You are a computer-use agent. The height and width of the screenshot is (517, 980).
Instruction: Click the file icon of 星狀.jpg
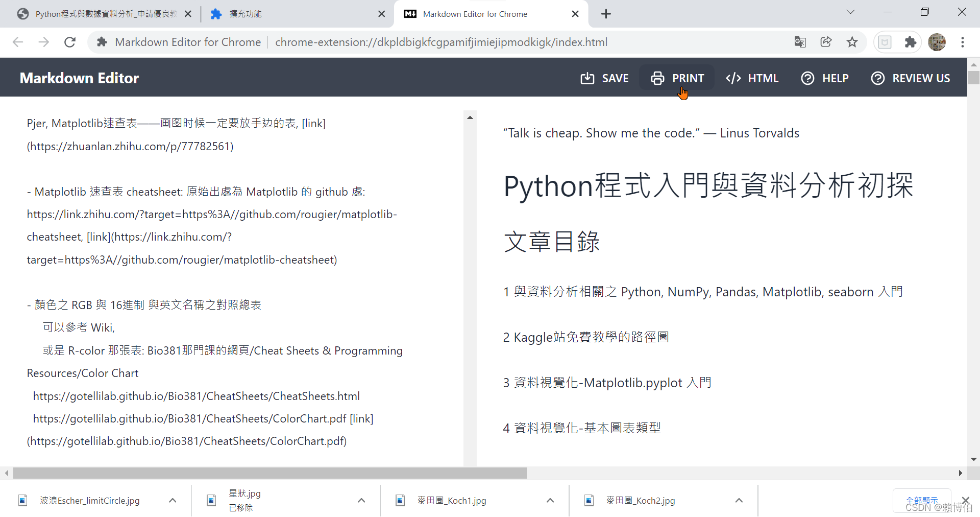click(x=211, y=500)
